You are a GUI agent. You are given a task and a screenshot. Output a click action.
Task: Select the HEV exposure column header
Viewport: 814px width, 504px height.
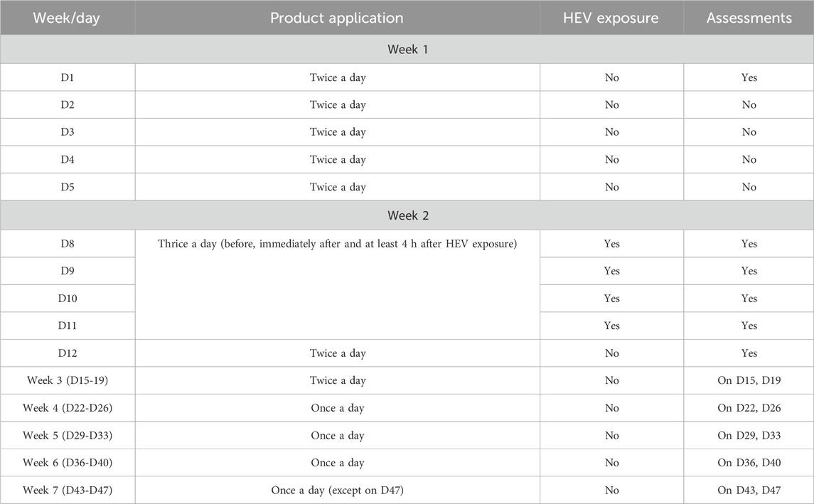point(611,18)
